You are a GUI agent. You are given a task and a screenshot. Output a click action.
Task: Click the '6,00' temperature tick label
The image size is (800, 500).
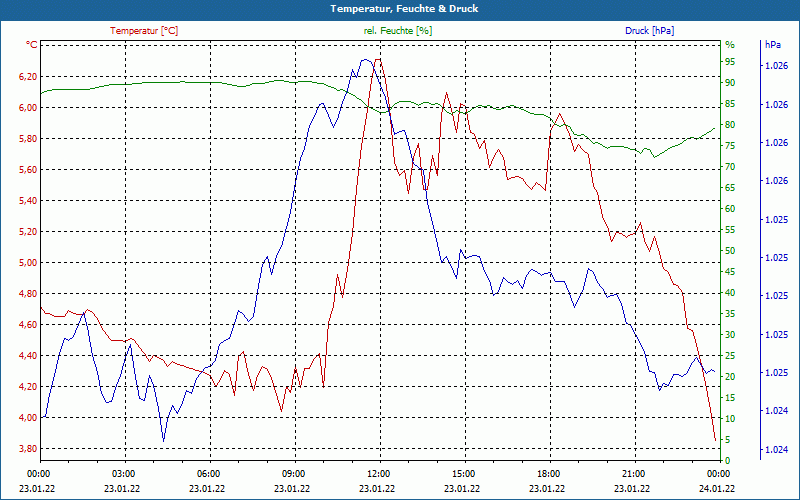(x=28, y=108)
